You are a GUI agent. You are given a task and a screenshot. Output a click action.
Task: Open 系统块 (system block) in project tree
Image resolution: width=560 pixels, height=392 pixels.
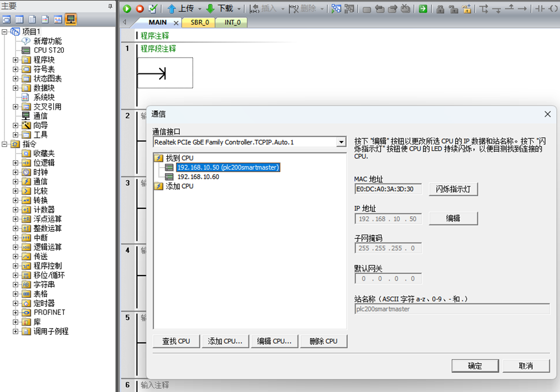tap(44, 97)
